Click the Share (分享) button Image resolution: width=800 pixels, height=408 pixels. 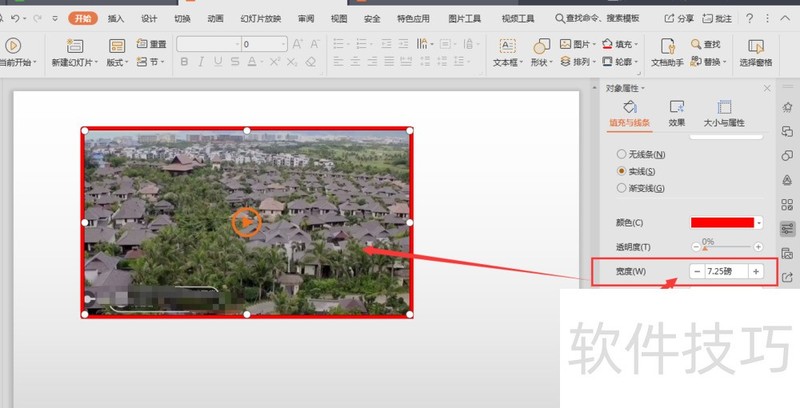coord(679,19)
